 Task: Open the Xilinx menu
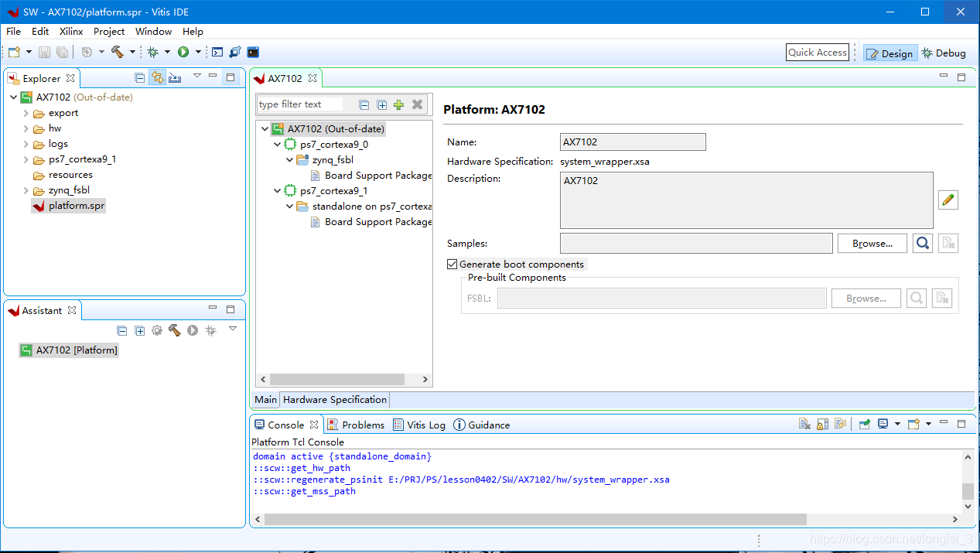[x=71, y=31]
